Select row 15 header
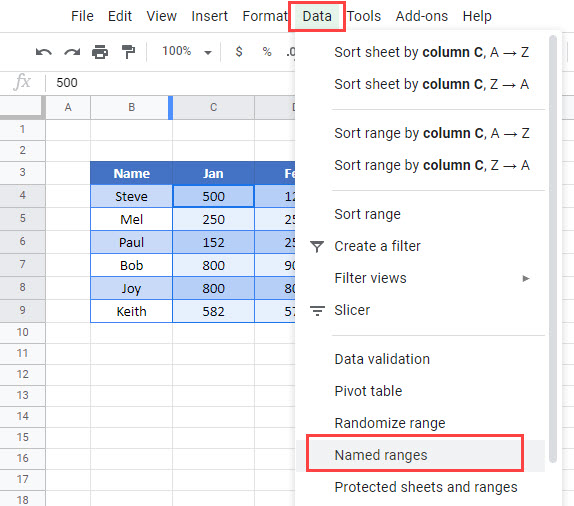The image size is (574, 506). 22,437
